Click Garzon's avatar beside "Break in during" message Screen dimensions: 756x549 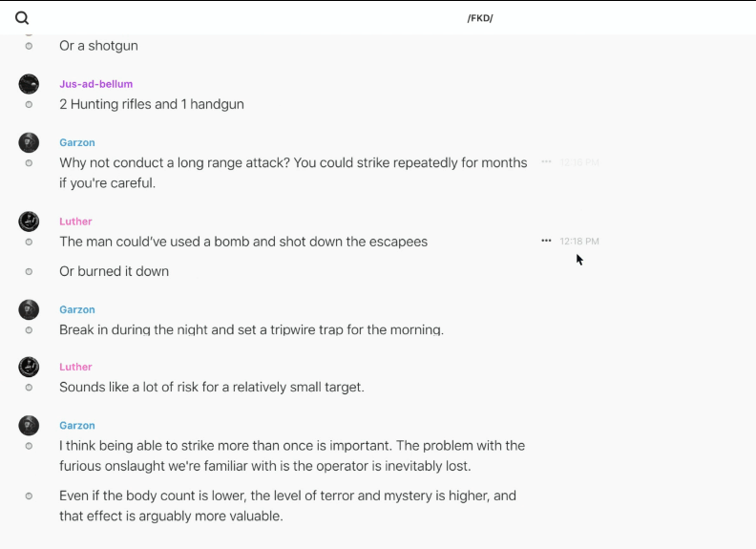point(29,309)
